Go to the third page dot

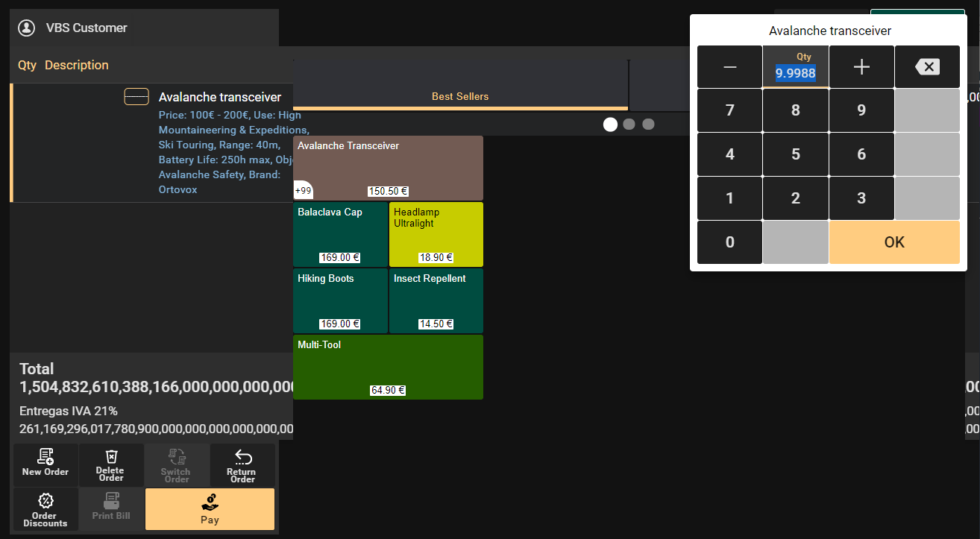click(x=648, y=124)
